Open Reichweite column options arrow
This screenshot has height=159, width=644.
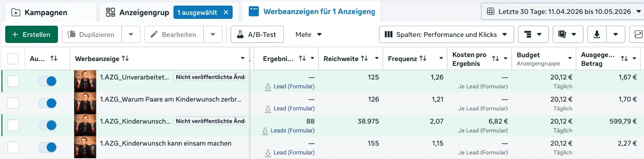click(x=377, y=59)
